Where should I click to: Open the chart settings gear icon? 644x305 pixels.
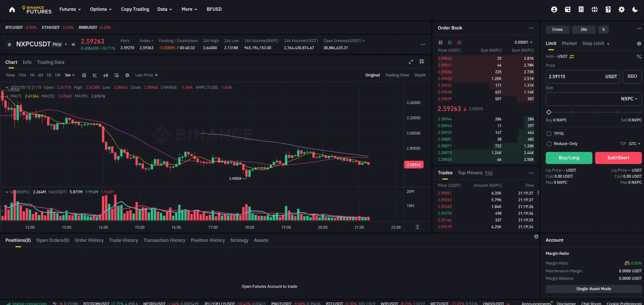click(x=127, y=75)
